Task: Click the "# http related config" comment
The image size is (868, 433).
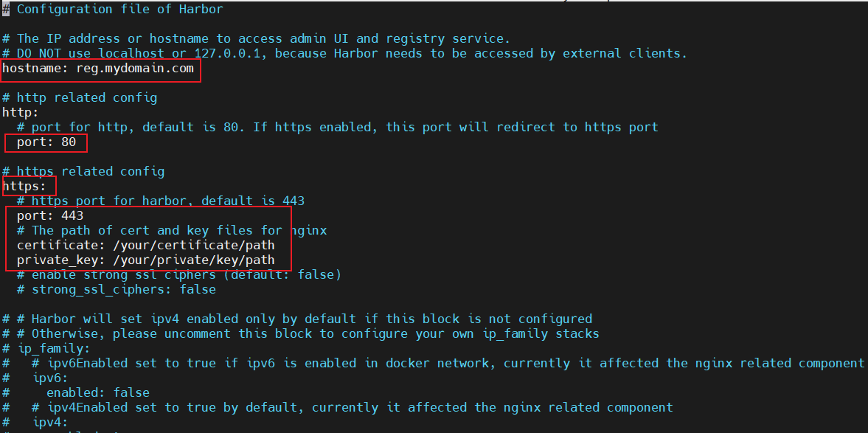Action: (x=80, y=97)
